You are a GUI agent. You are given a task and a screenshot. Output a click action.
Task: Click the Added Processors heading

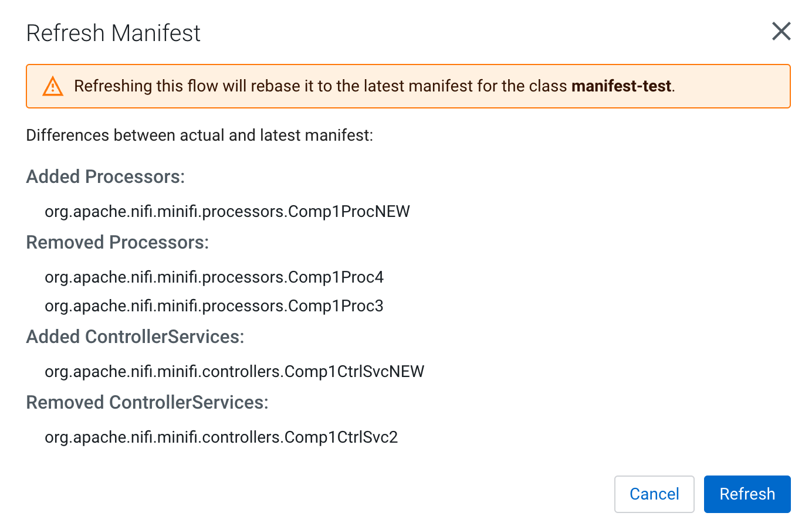(106, 176)
